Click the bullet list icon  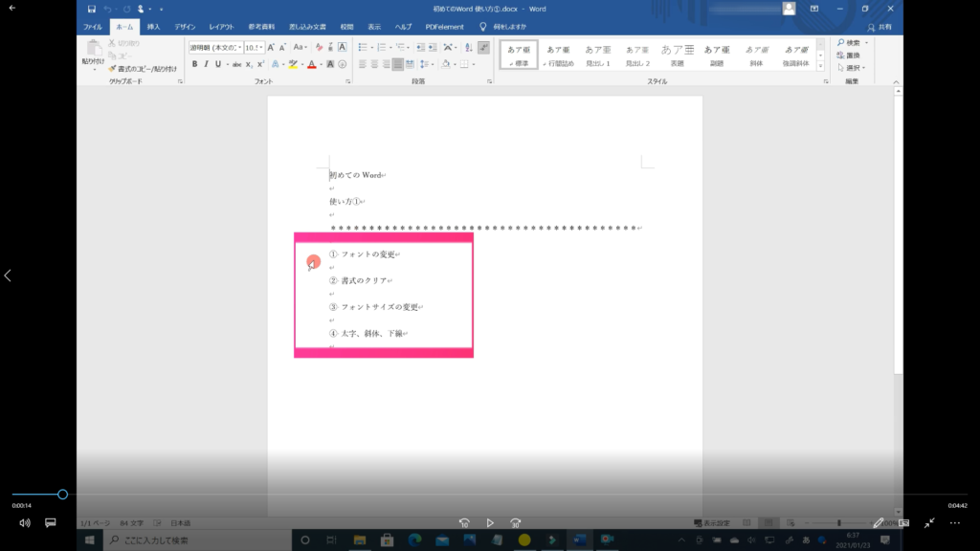(x=365, y=47)
